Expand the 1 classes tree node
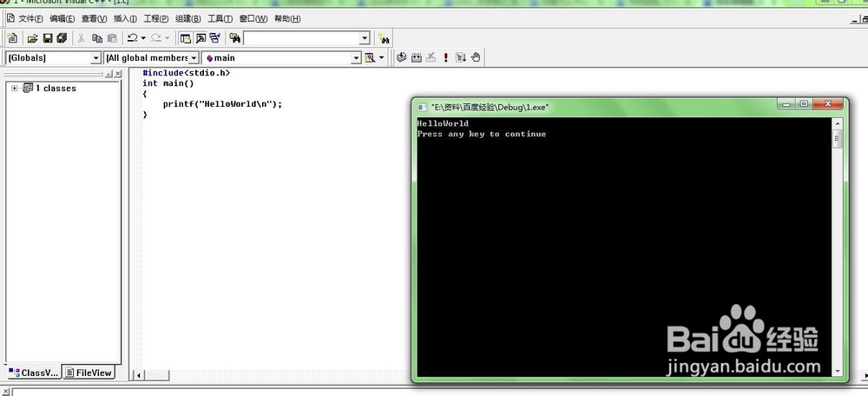Viewport: 868px width, 396px height. pyautogui.click(x=15, y=88)
